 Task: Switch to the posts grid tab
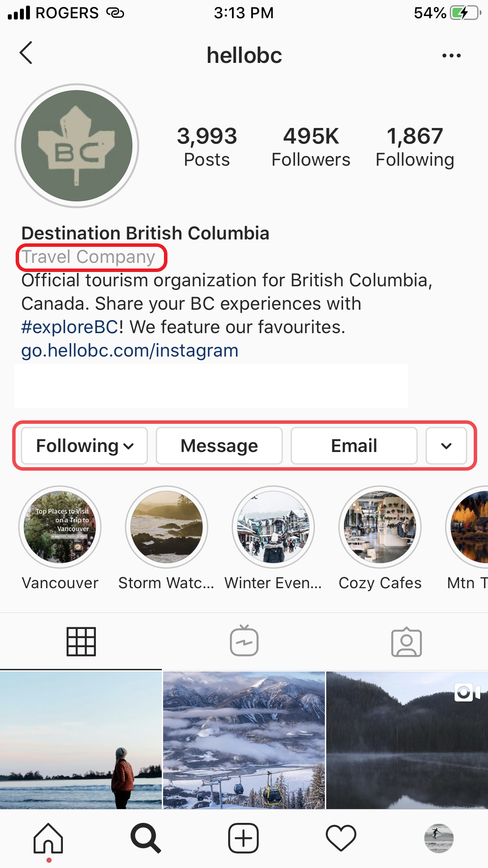coord(81,642)
